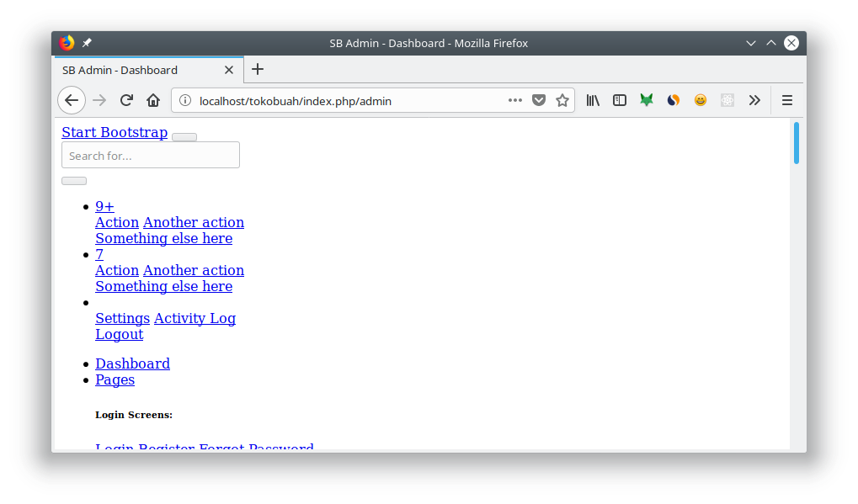Open the Firefox Library panel
The width and height of the screenshot is (858, 504).
coord(592,100)
